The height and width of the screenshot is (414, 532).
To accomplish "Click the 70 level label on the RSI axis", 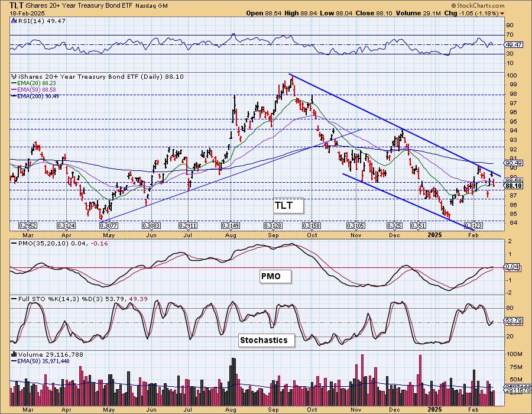I will [510, 35].
